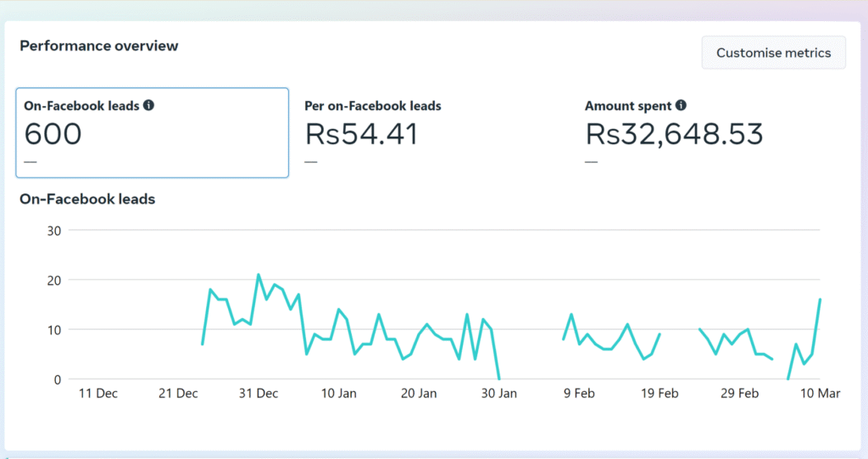The image size is (868, 459).
Task: Click the 30 Jan date on chart axis
Action: click(x=498, y=394)
